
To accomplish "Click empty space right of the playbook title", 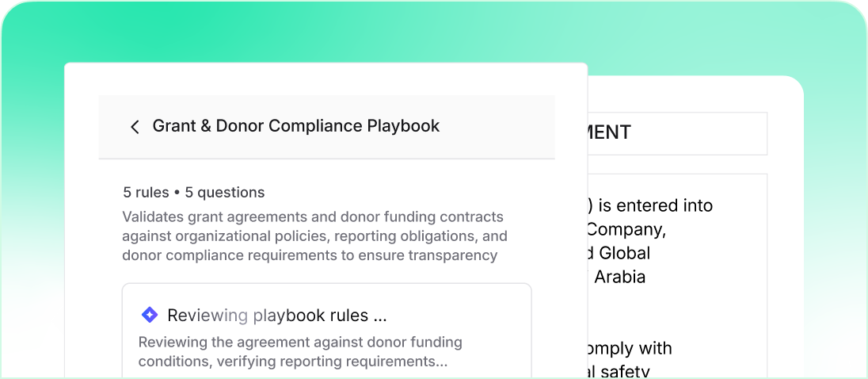I will [x=499, y=127].
